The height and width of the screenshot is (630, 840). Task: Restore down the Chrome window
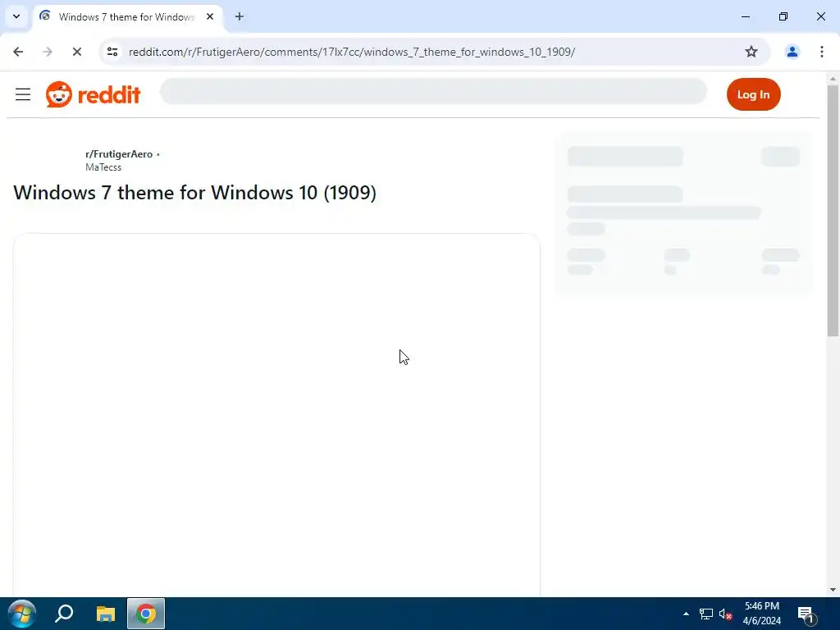(x=783, y=16)
